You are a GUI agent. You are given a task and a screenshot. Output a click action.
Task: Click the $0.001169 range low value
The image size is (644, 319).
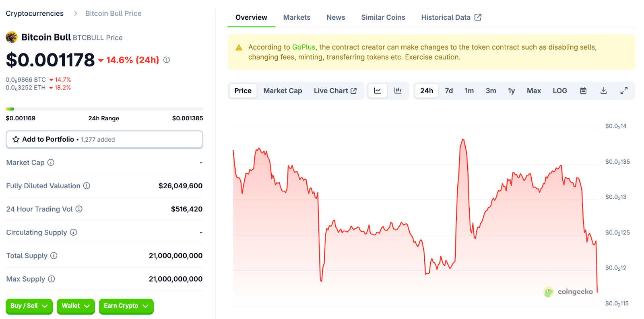click(21, 118)
